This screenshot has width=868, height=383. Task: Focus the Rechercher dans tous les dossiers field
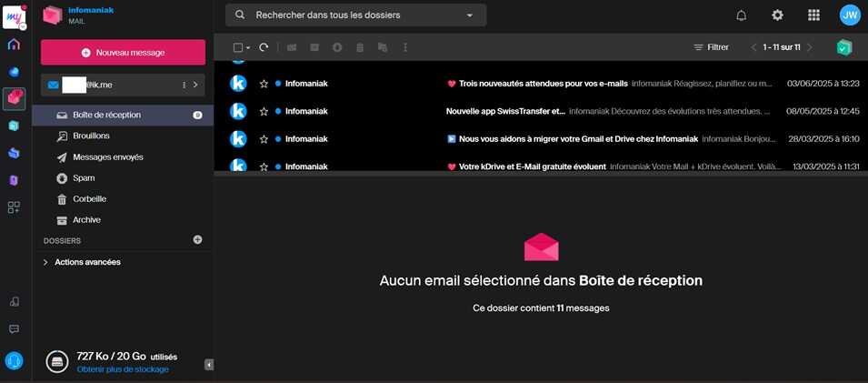[354, 15]
